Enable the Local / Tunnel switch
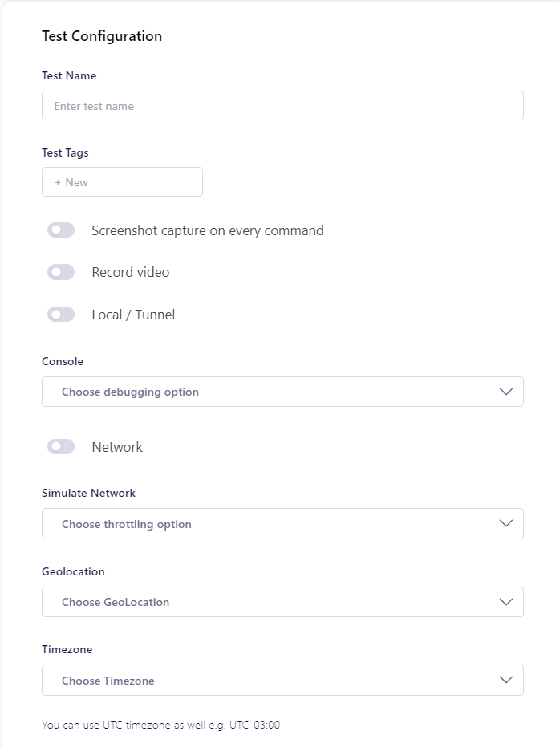Screen dimensions: 560x748 coord(61,313)
